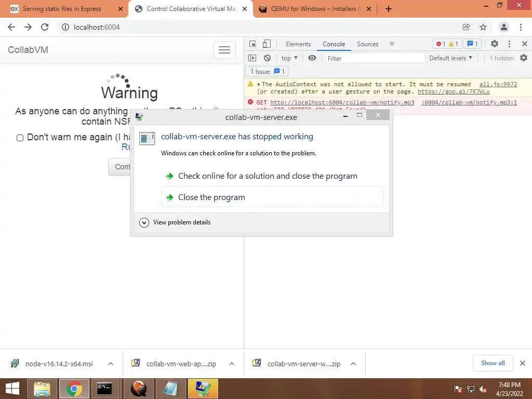Go back using browser back arrow
This screenshot has width=532, height=399.
pyautogui.click(x=11, y=27)
